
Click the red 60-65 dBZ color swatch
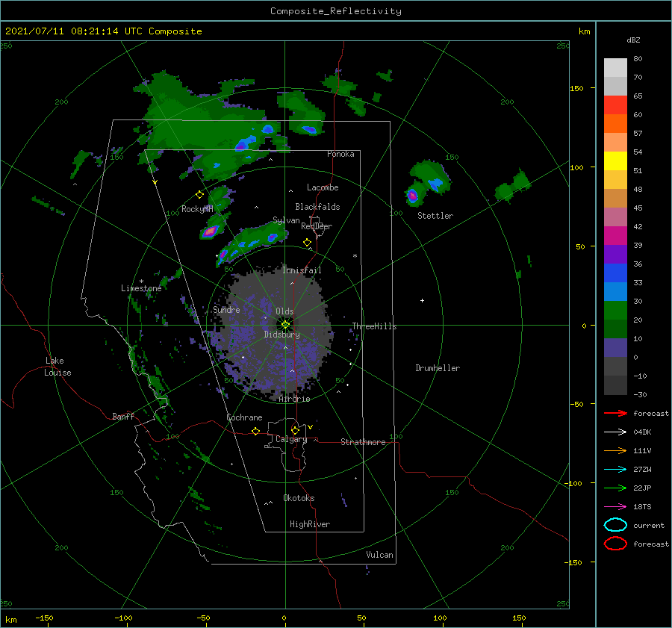point(615,105)
